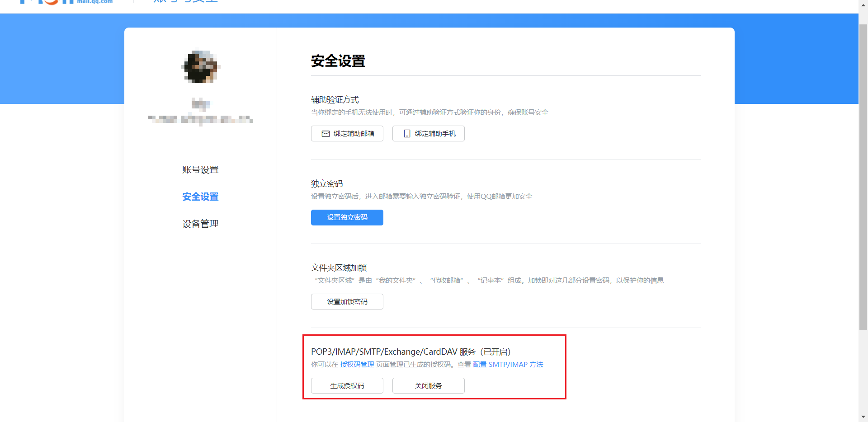Viewport: 868px width, 422px height.
Task: Click the scrollbar down arrow
Action: (863, 417)
